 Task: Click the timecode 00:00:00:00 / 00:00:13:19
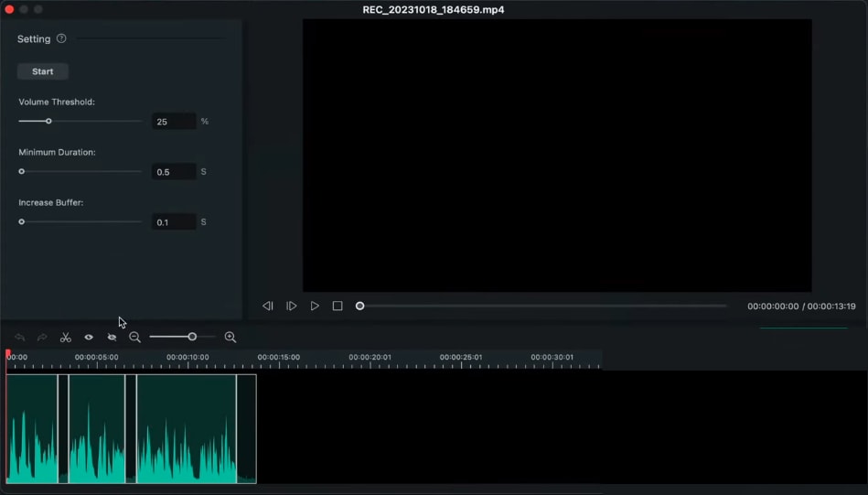(801, 307)
